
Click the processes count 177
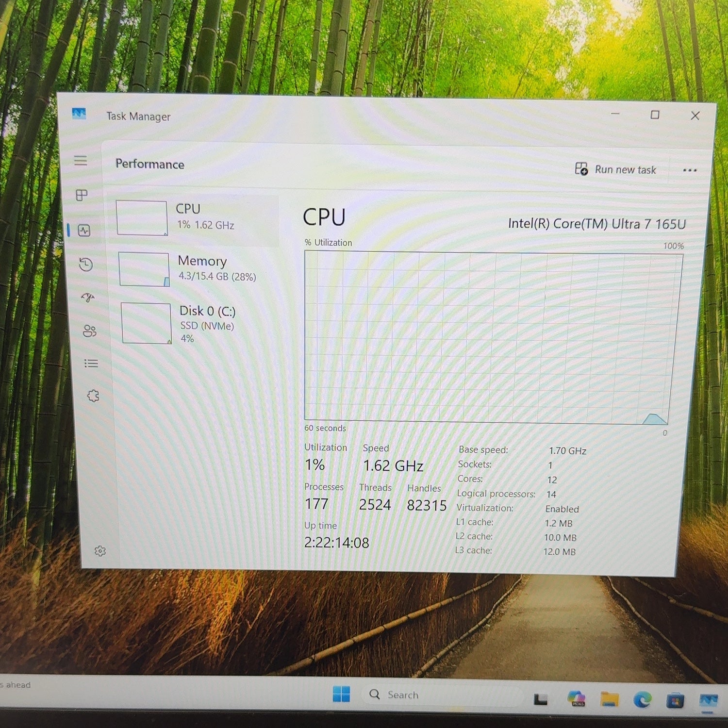316,504
